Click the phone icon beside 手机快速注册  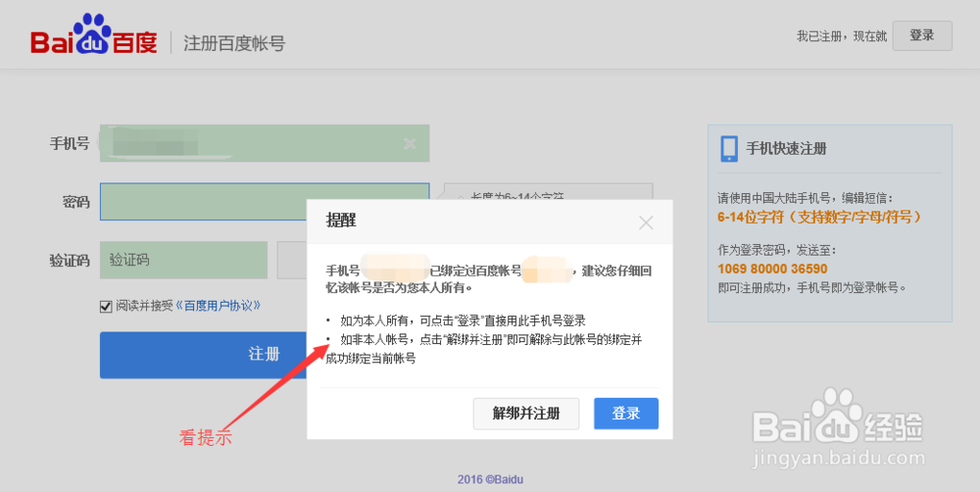point(729,149)
